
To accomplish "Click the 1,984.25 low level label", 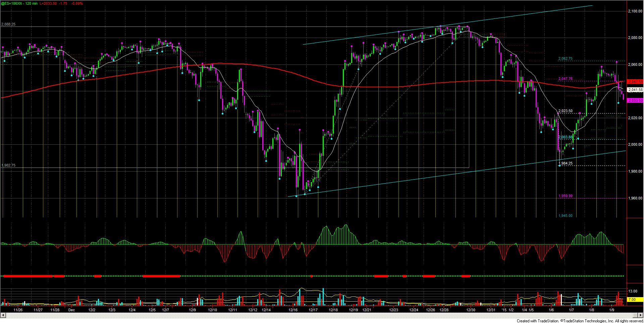I will [x=565, y=163].
